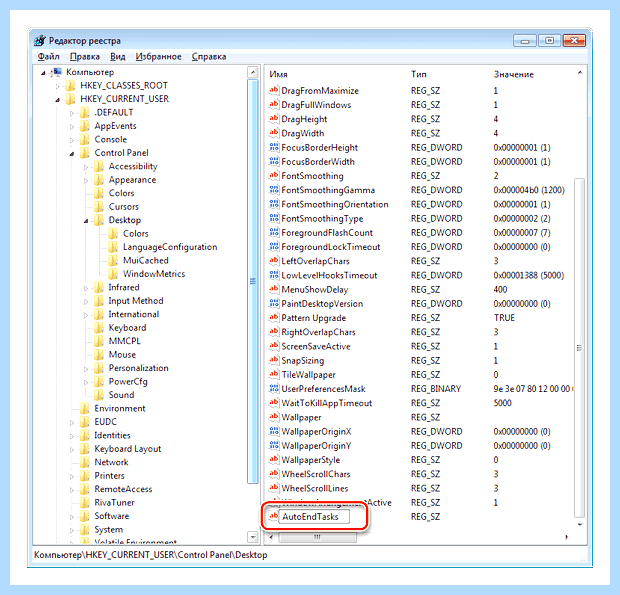Viewport: 620px width, 595px height.
Task: Select the Keyboard key in the tree
Action: click(x=127, y=327)
